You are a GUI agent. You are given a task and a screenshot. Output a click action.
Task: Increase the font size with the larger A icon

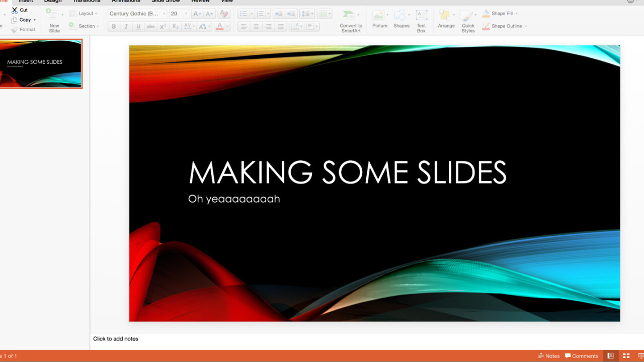click(x=197, y=14)
